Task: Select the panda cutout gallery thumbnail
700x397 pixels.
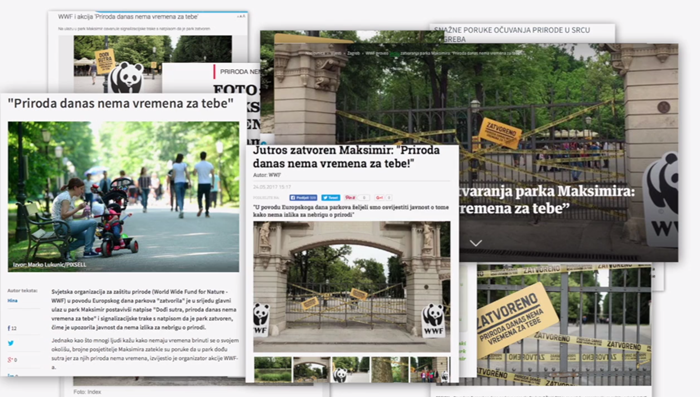Action: tap(350, 369)
